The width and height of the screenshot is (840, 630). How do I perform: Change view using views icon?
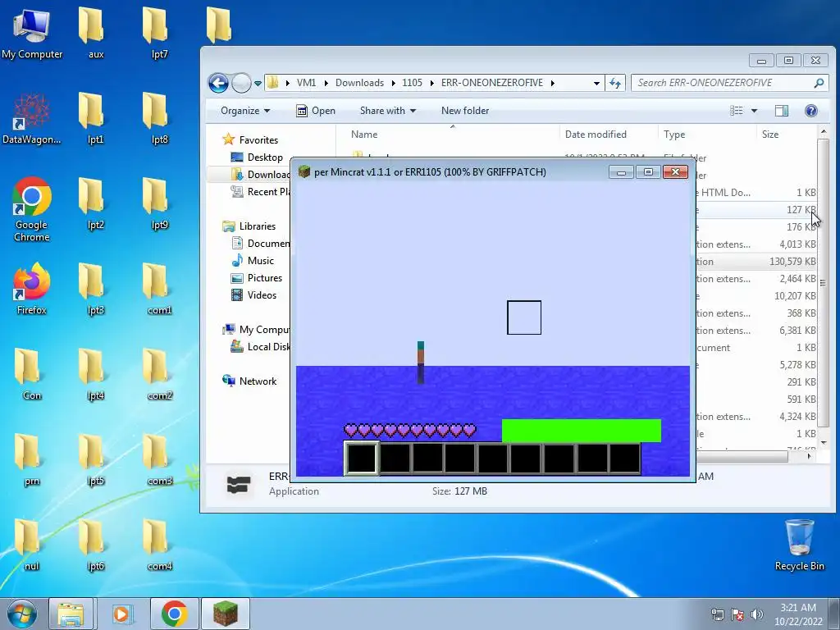(737, 111)
